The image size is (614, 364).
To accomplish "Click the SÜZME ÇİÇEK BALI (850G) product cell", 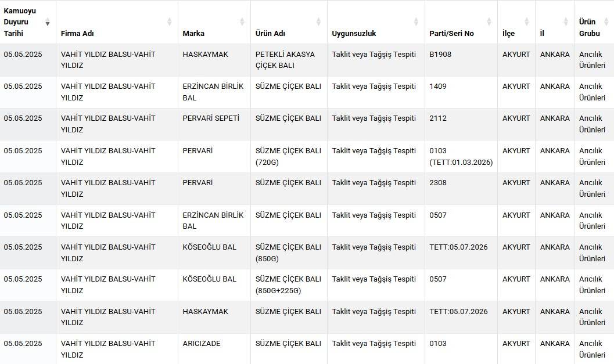I will (288, 253).
